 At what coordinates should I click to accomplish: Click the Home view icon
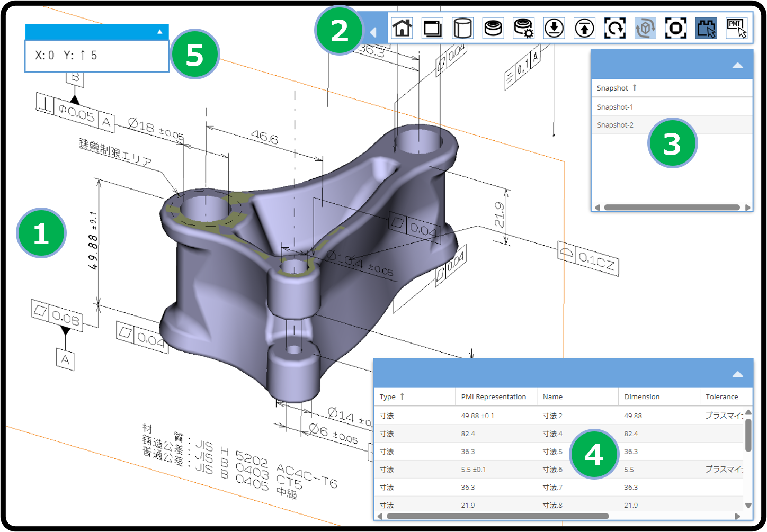(x=402, y=28)
